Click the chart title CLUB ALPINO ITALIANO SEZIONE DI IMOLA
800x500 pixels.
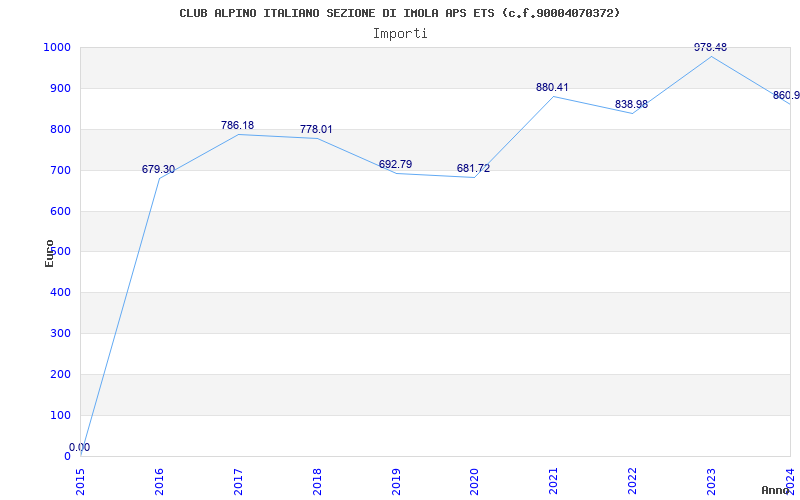(x=399, y=13)
